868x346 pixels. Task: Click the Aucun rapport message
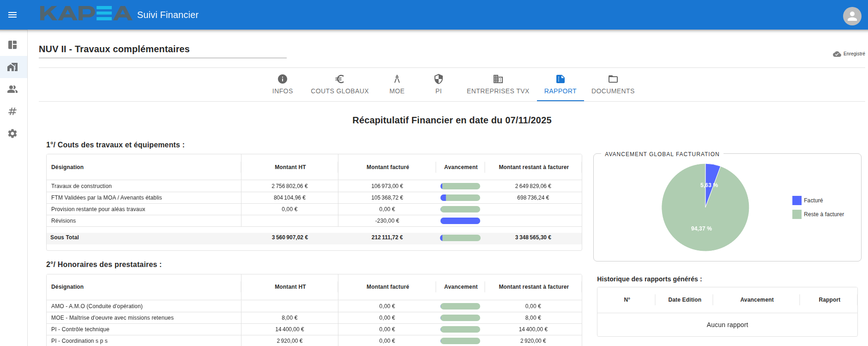tap(727, 325)
